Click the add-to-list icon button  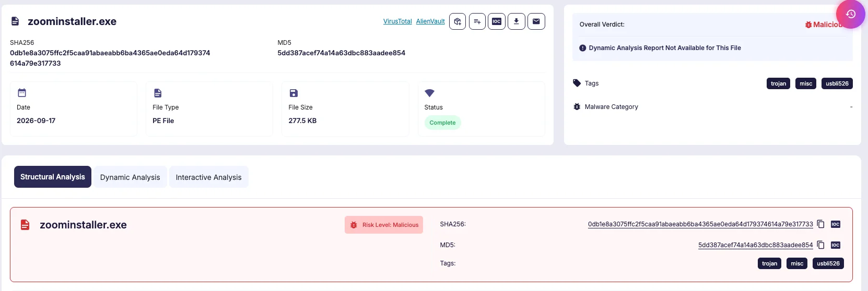[x=477, y=21]
